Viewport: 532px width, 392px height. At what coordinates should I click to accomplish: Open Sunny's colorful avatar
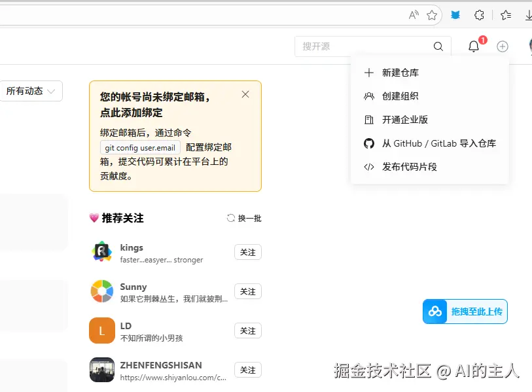coord(102,291)
